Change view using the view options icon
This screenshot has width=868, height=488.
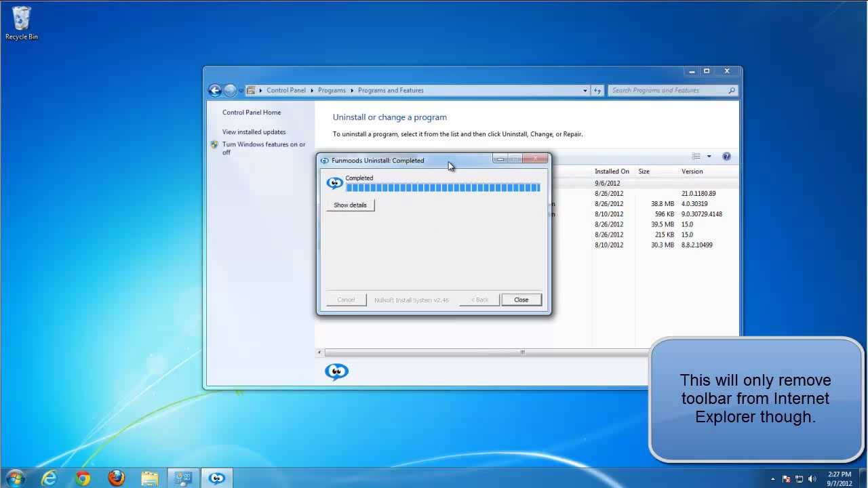point(696,157)
